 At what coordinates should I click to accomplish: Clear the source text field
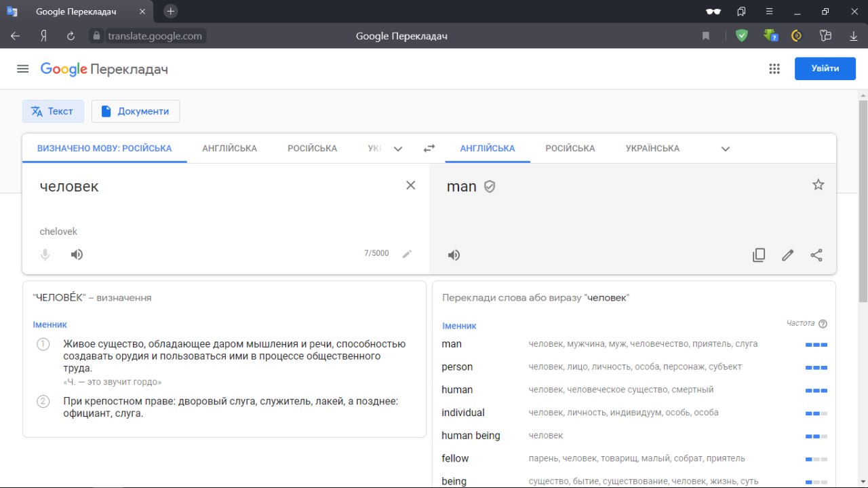point(410,185)
